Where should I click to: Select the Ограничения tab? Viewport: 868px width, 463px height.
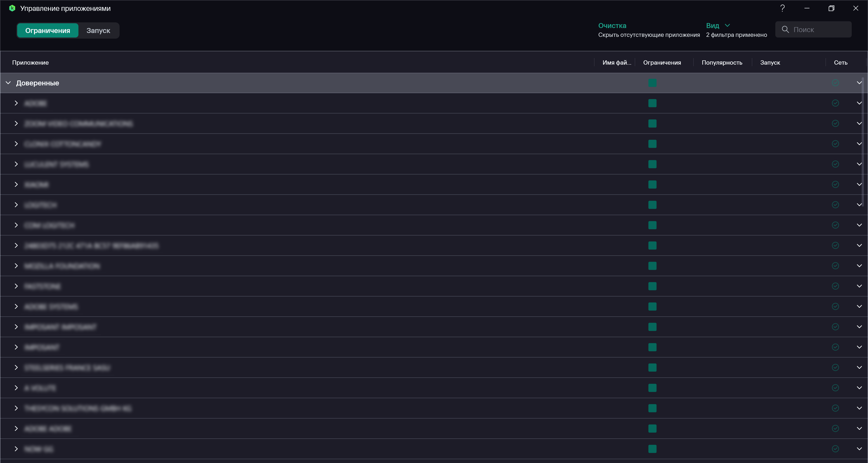[x=47, y=31]
